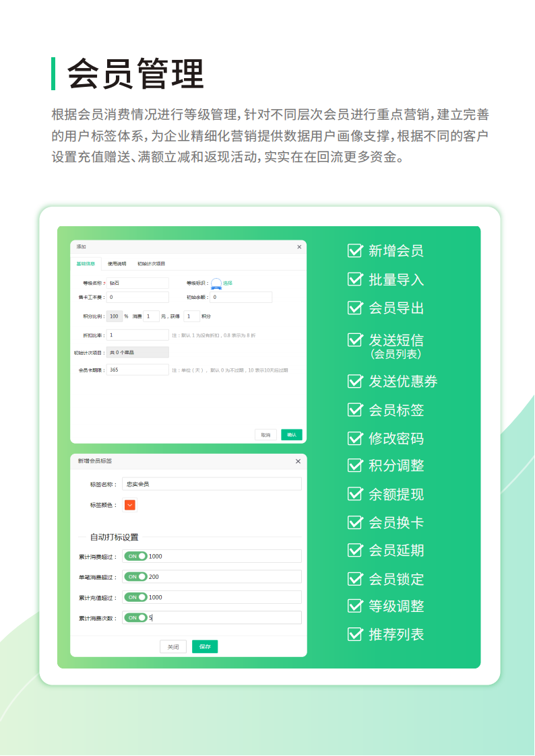Switch to the 使用说明 tab
Screen dimensions: 535x756
[117, 264]
